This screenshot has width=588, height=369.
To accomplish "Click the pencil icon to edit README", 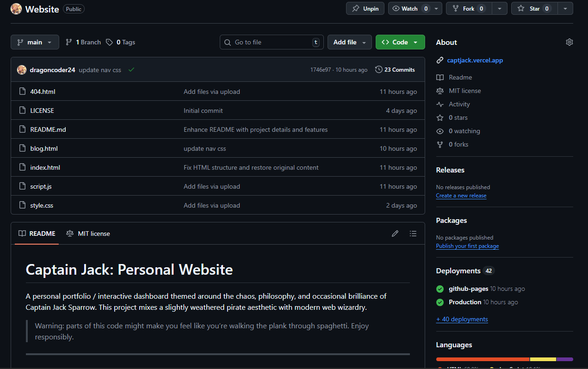I will 395,234.
